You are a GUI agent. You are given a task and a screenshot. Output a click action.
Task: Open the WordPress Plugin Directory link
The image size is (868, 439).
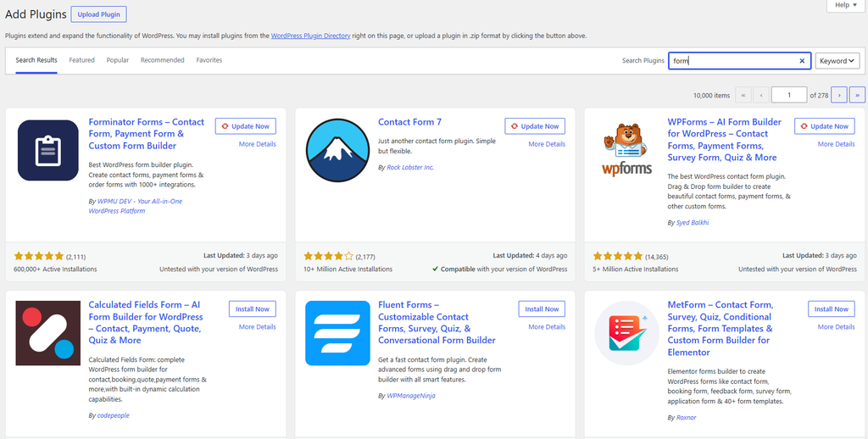click(x=310, y=36)
